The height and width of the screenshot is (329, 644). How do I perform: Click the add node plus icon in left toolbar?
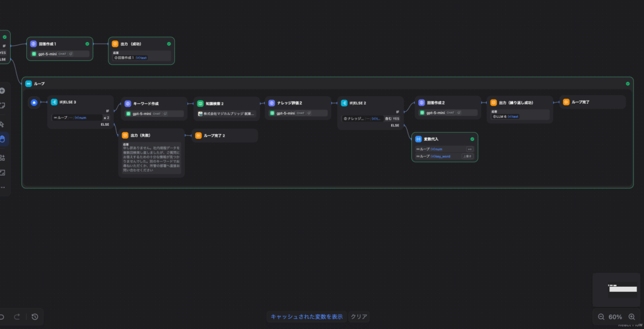tap(3, 91)
